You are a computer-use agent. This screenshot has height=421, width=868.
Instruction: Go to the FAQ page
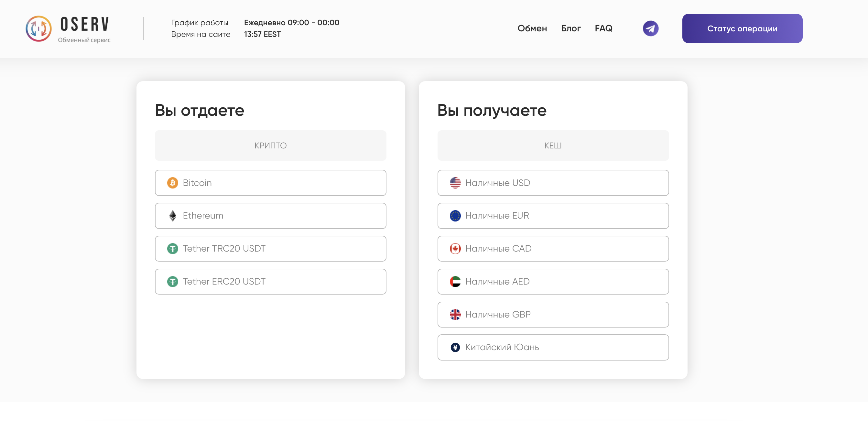603,28
